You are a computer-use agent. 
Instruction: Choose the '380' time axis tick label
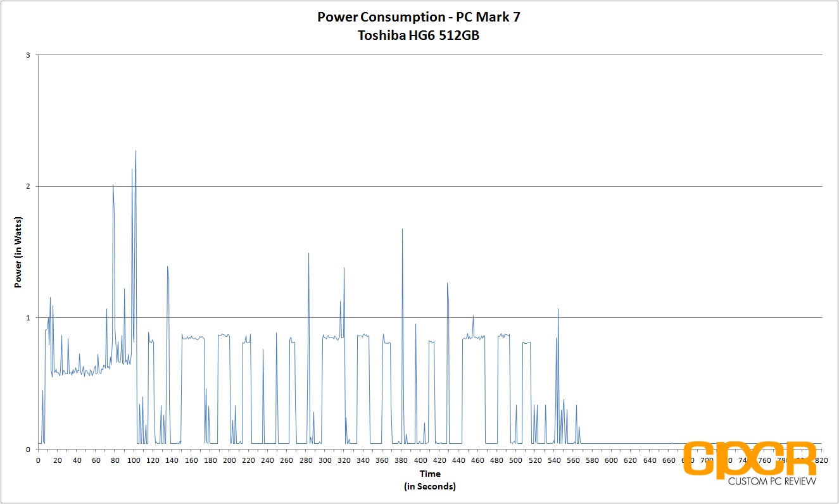click(401, 460)
